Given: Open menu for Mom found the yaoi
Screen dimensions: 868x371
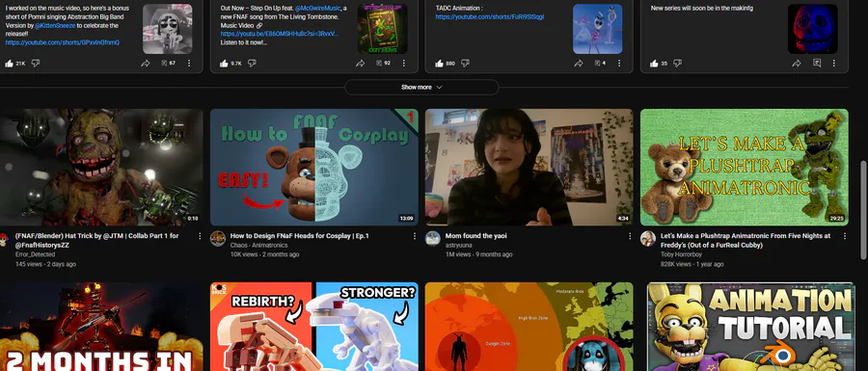Looking at the screenshot, I should 630,236.
